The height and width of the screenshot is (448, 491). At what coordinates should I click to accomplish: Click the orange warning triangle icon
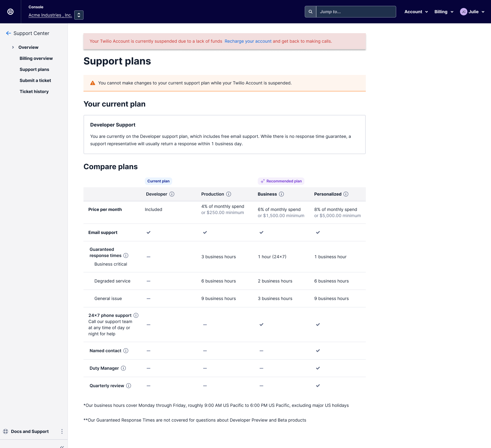pyautogui.click(x=93, y=83)
